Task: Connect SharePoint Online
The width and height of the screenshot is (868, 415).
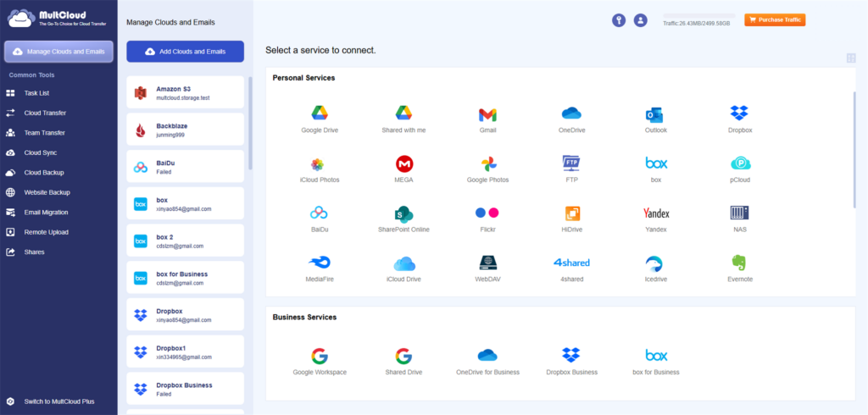Action: 403,219
